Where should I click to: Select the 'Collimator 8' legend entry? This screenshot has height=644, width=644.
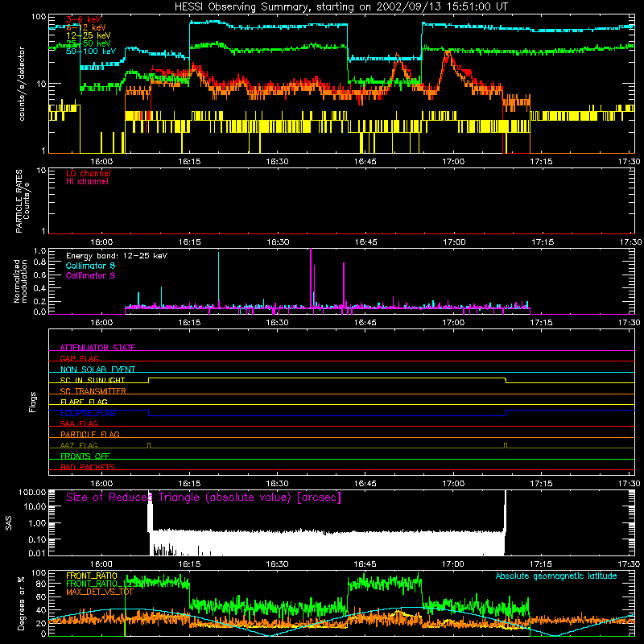point(90,266)
